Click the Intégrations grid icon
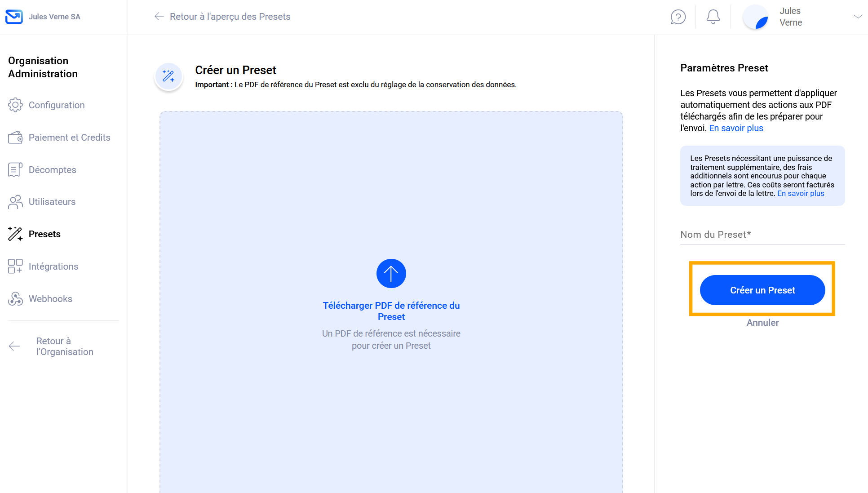The width and height of the screenshot is (868, 493). coord(15,266)
